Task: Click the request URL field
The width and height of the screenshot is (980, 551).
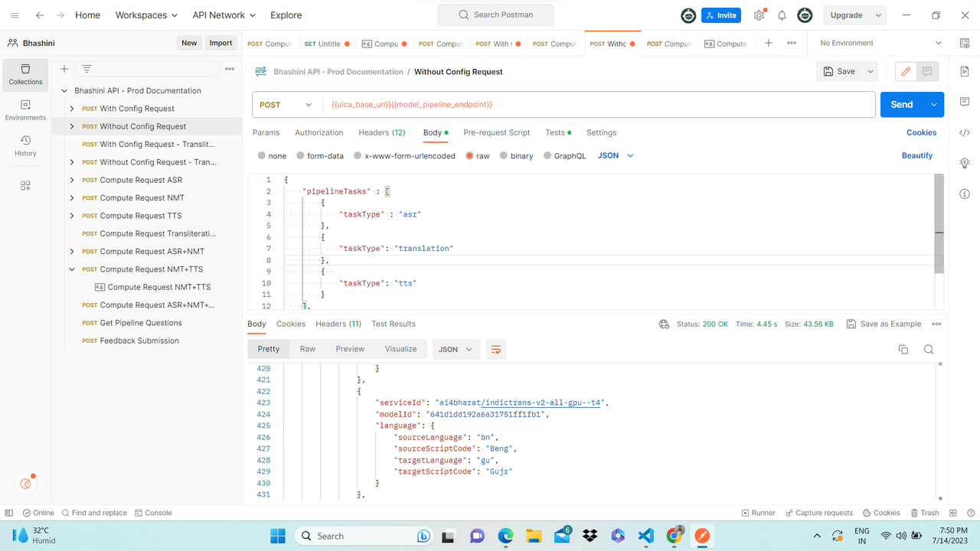Action: click(x=599, y=105)
